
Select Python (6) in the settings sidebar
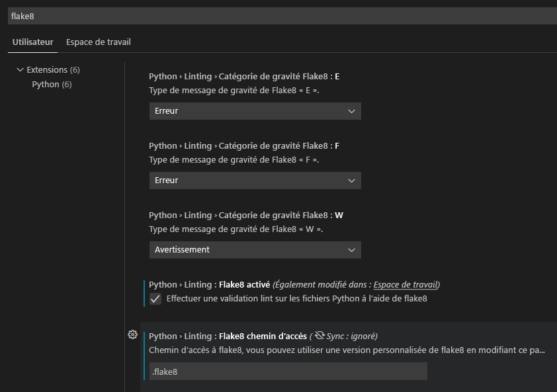tap(51, 84)
